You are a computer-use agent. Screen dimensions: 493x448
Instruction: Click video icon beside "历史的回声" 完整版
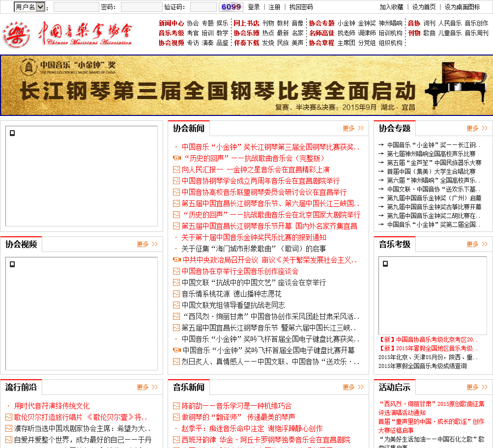(176, 158)
